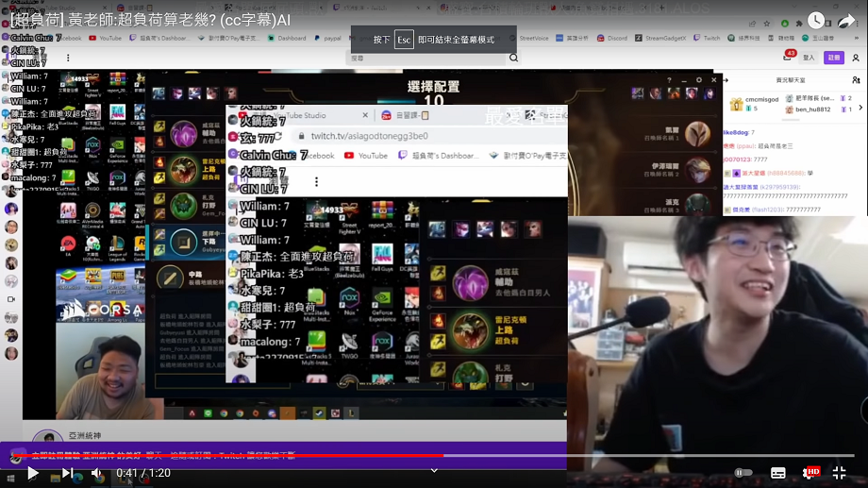Mute the video with the volume icon

(97, 473)
